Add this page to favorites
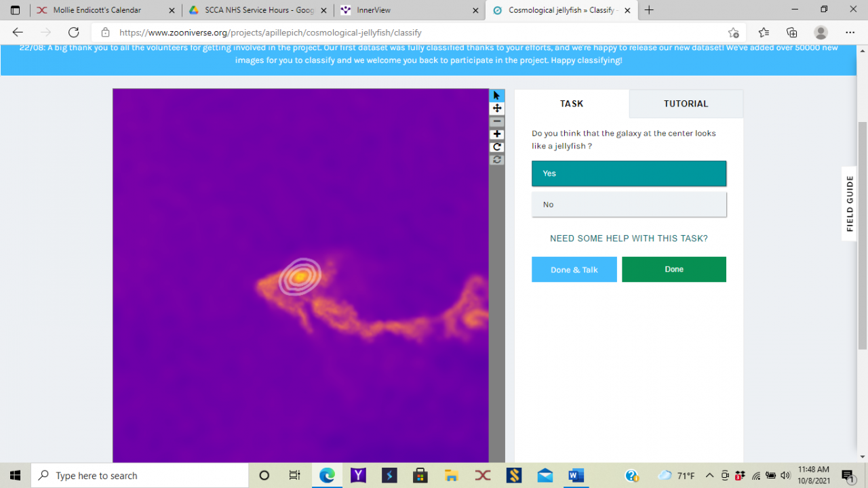Screen dimensions: 868x488 (x=733, y=33)
